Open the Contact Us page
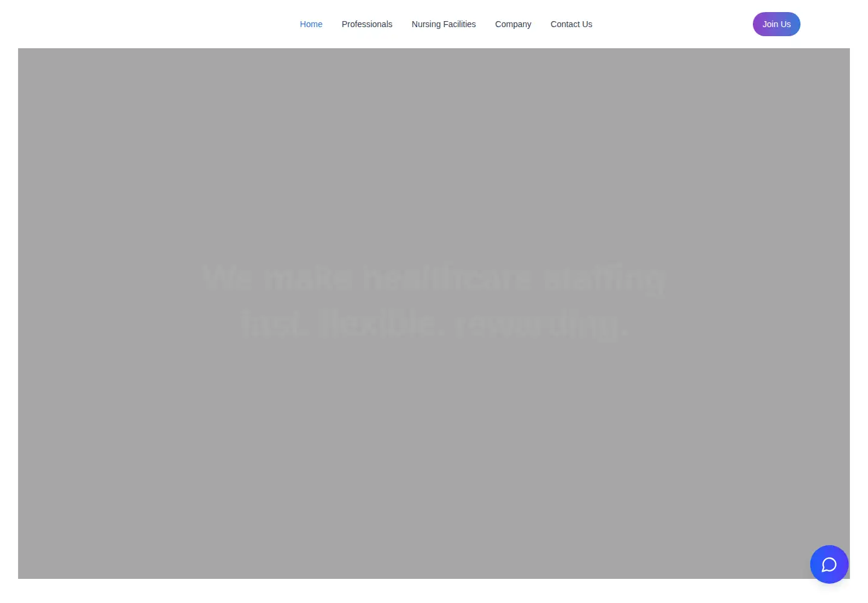Screen dimensions: 868x603 point(571,24)
